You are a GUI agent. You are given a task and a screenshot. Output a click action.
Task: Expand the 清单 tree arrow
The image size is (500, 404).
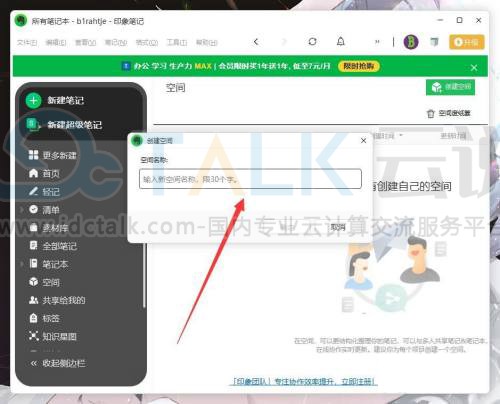pos(22,210)
